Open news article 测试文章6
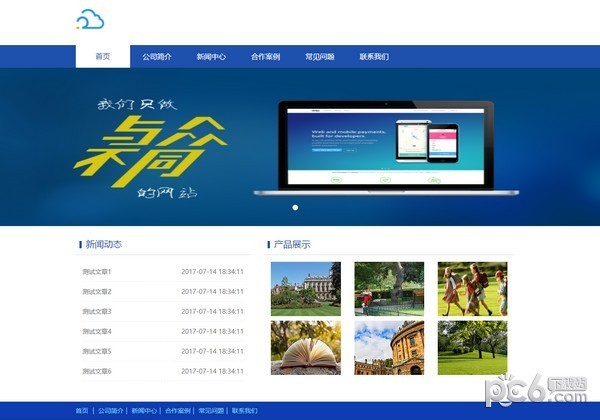The height and width of the screenshot is (420, 600). [x=97, y=371]
